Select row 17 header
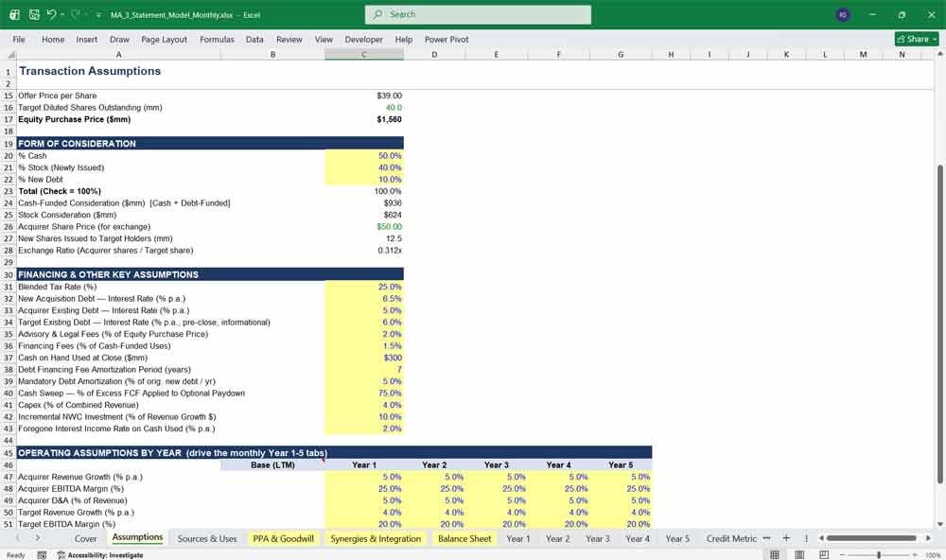Screen dimensions: 946x560 point(9,119)
